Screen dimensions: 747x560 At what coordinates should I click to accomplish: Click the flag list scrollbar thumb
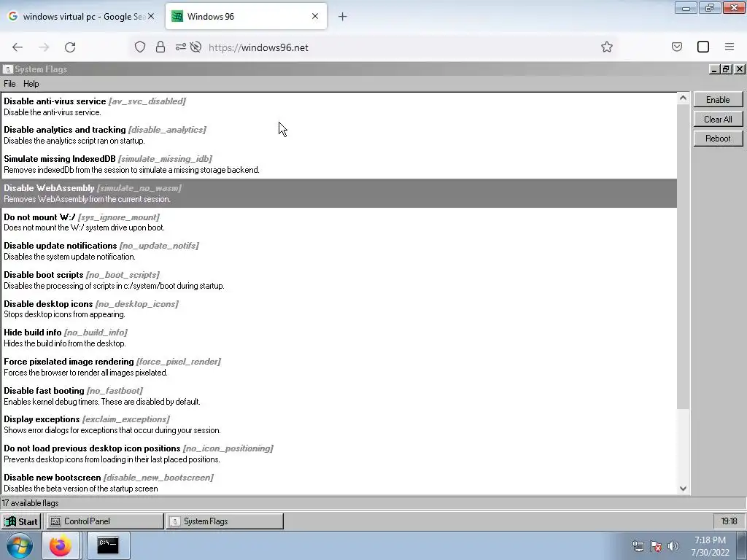point(683,256)
